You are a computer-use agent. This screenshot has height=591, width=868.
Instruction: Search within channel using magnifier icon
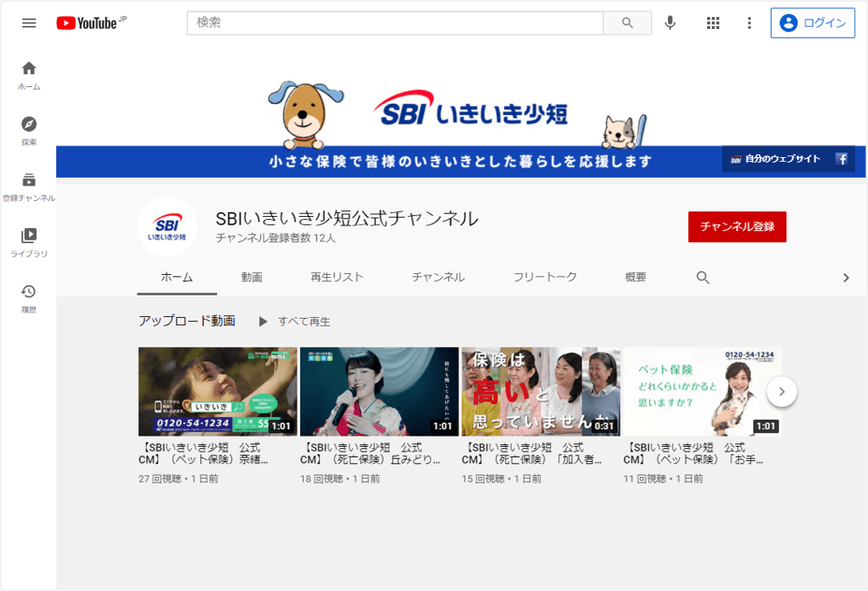[x=702, y=277]
